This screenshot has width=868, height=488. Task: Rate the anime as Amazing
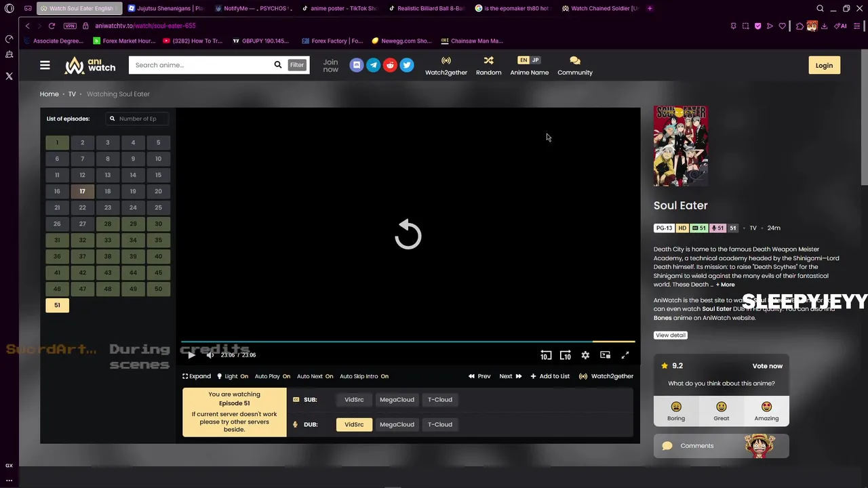point(766,411)
